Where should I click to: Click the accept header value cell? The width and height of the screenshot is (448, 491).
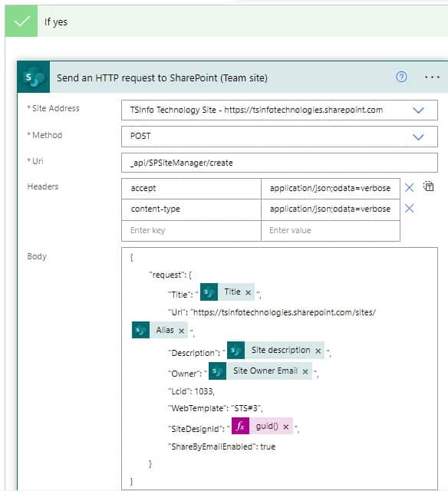pyautogui.click(x=331, y=189)
